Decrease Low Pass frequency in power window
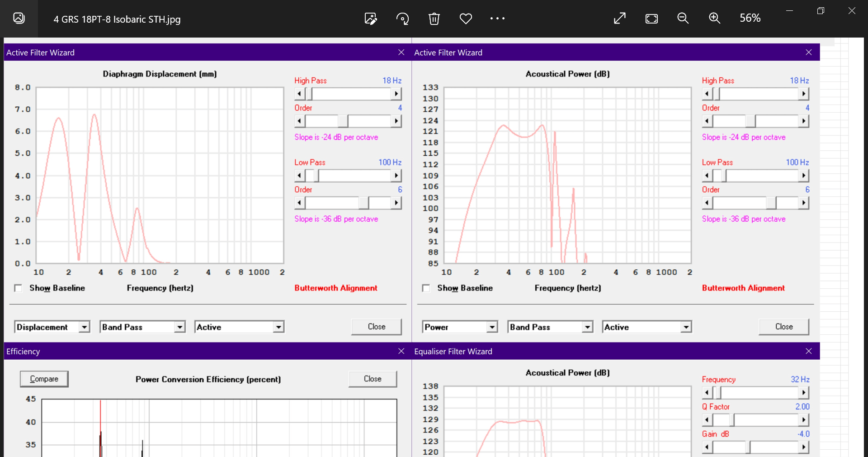 pos(707,176)
